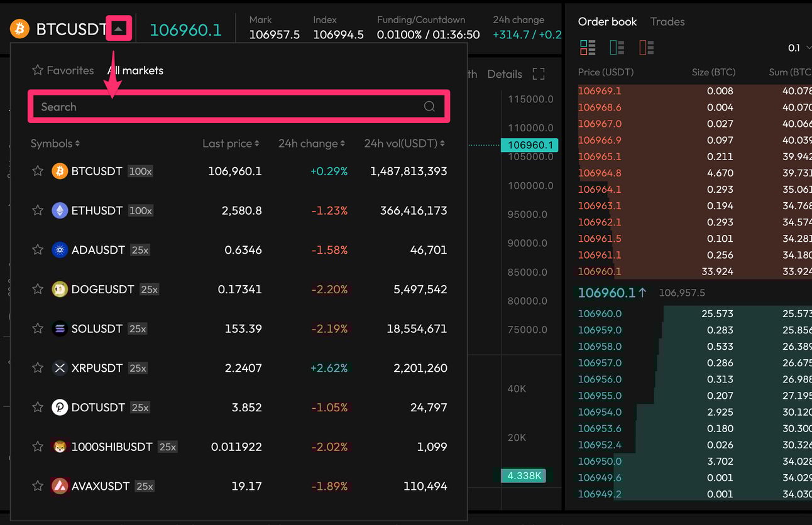Click the bid price 106950.0 in the order book
Screen dimensions: 812x525
coord(600,461)
